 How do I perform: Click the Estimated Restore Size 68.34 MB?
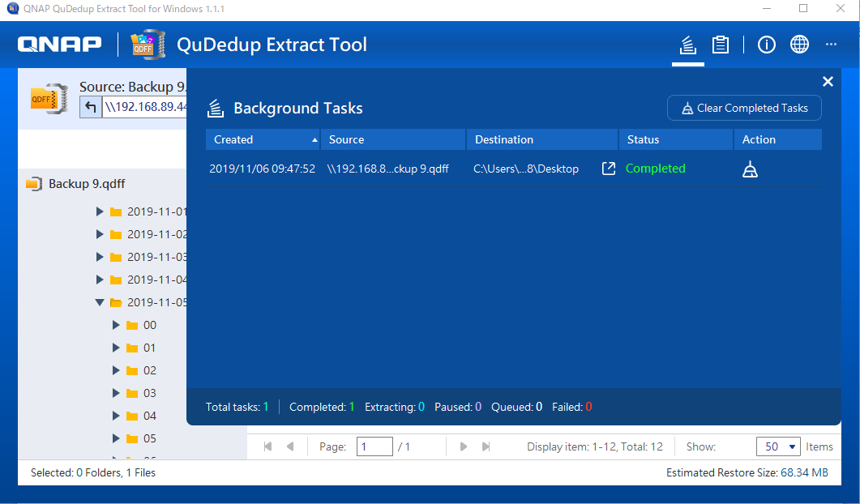pyautogui.click(x=747, y=472)
